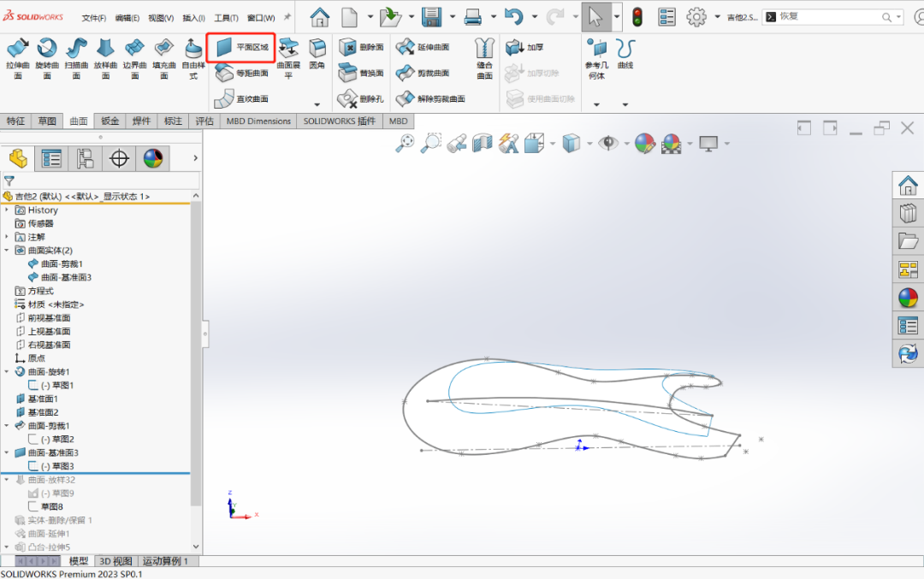Open the View Orientation dropdown arrow
Screen dimensions: 924x579
click(552, 143)
